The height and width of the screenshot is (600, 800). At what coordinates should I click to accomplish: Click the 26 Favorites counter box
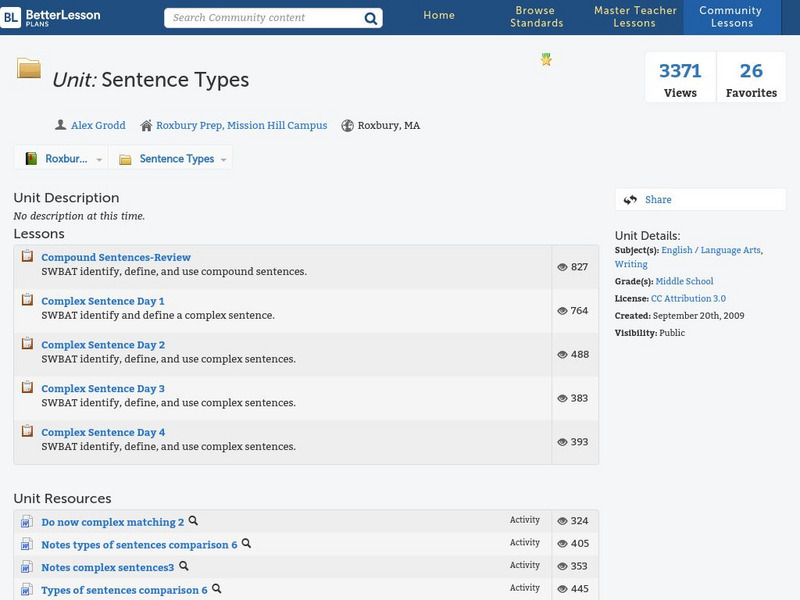click(x=751, y=78)
